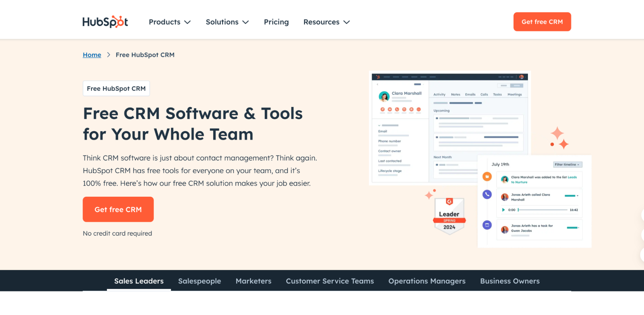
Task: Select the Marketers tab
Action: (x=254, y=281)
